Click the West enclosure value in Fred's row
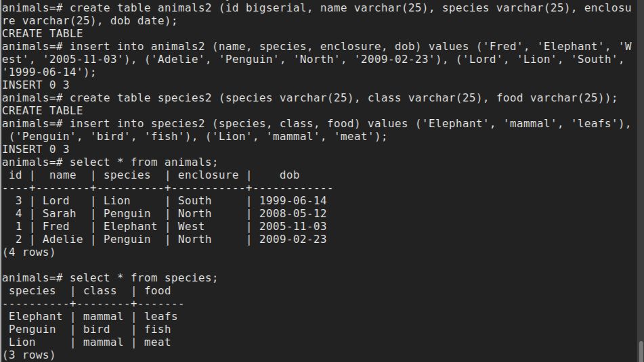Image resolution: width=644 pixels, height=362 pixels. pyautogui.click(x=191, y=227)
